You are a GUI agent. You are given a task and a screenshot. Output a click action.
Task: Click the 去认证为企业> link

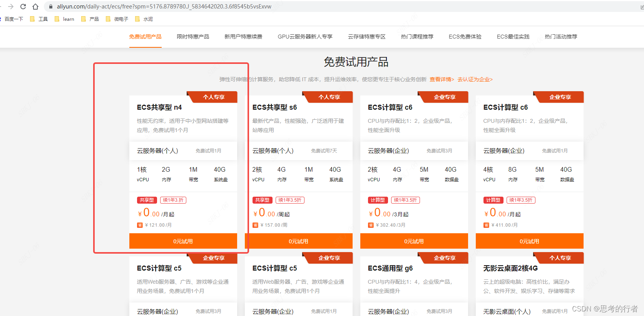475,79
